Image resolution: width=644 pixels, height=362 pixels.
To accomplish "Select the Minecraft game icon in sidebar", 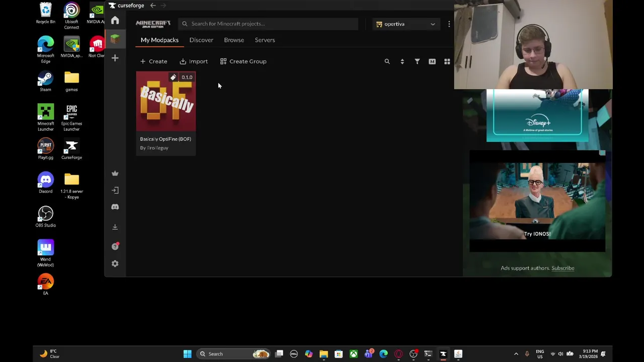I will [115, 39].
